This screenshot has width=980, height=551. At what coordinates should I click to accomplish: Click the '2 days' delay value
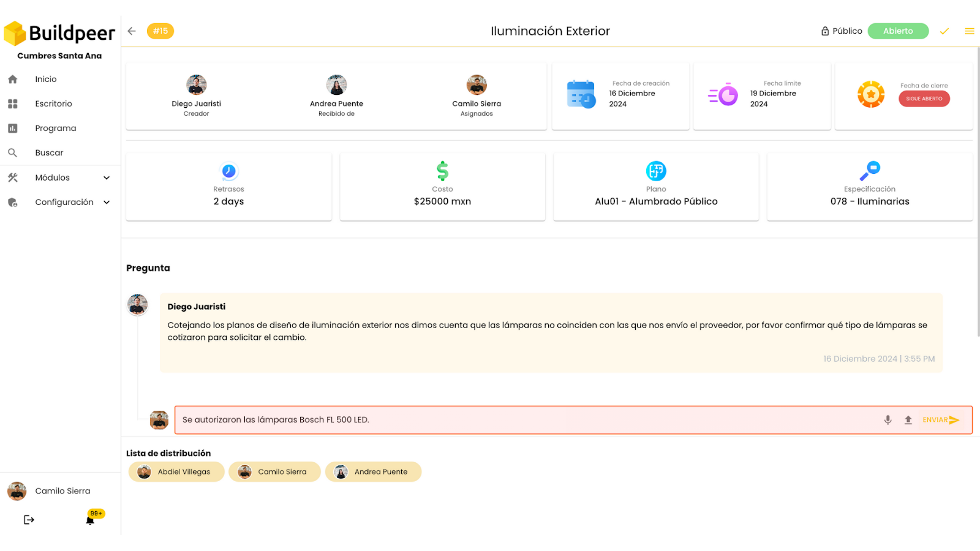pyautogui.click(x=228, y=201)
